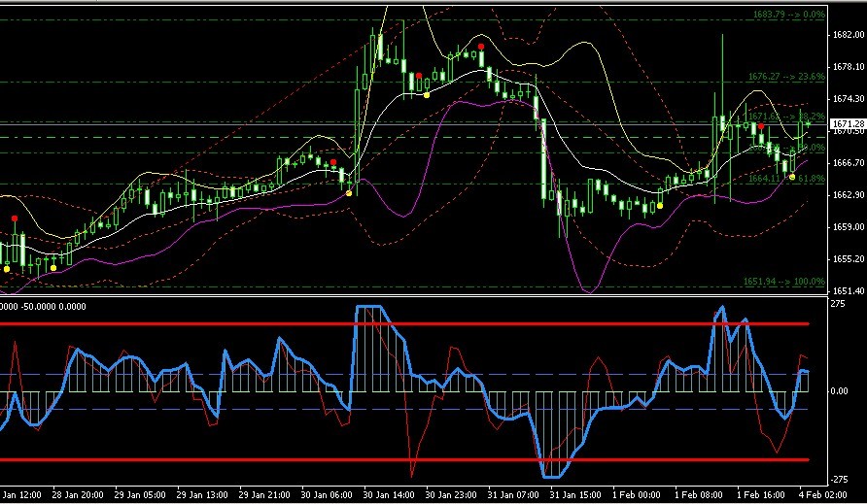The image size is (867, 504).
Task: Click the 1655.20 price axis label
Action: click(x=849, y=258)
